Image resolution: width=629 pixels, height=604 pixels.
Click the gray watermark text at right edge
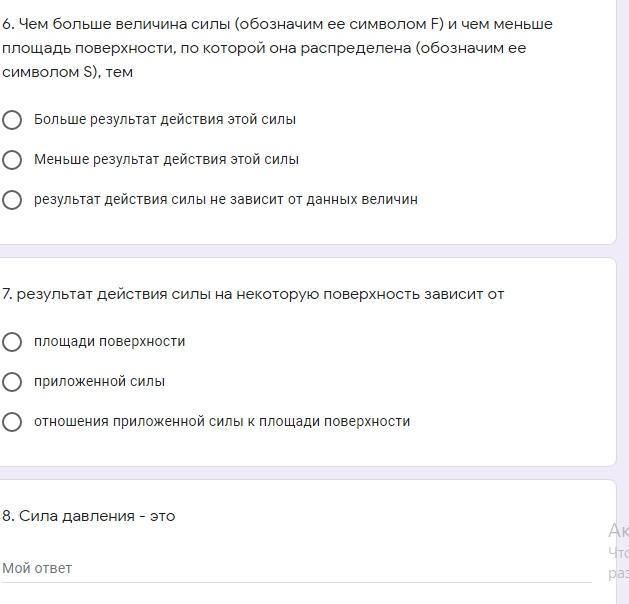point(617,549)
